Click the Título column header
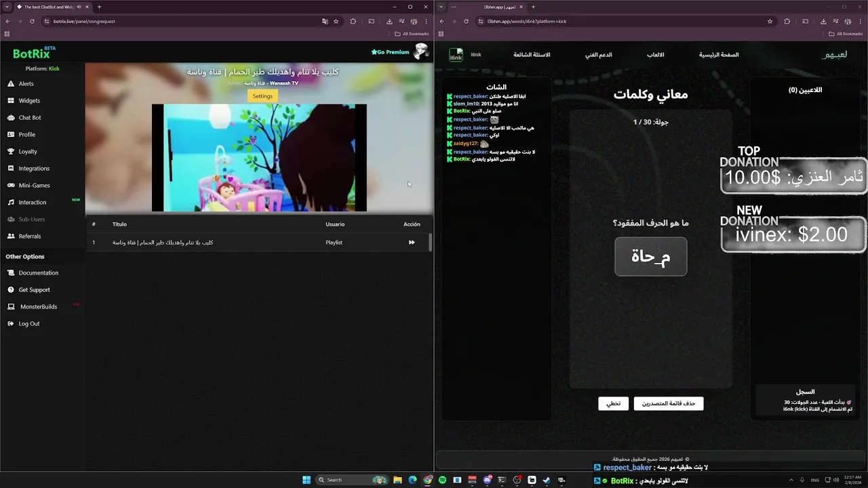868x488 pixels. point(119,224)
